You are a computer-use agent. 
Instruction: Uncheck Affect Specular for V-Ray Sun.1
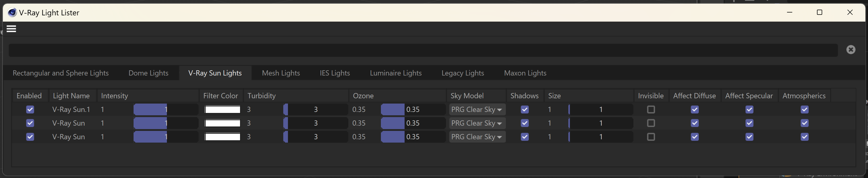(749, 110)
